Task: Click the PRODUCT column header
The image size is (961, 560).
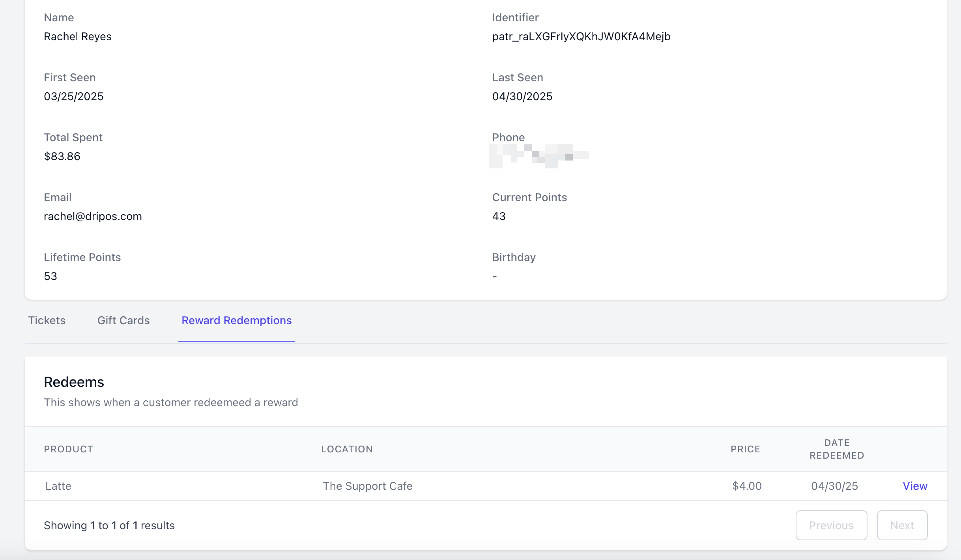Action: point(68,449)
